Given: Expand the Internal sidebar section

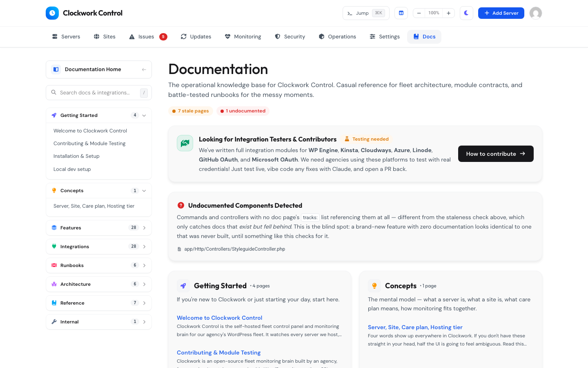Looking at the screenshot, I should (x=99, y=322).
